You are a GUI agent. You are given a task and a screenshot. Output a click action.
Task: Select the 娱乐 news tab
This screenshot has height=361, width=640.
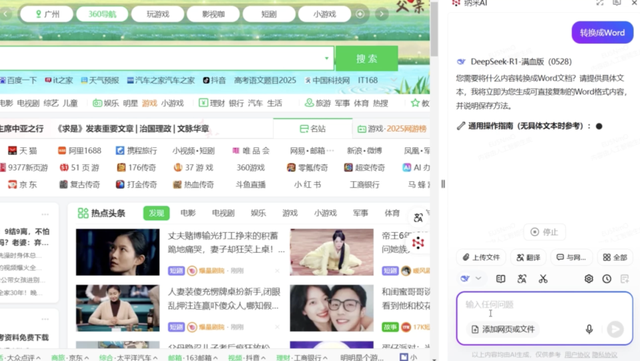(258, 213)
